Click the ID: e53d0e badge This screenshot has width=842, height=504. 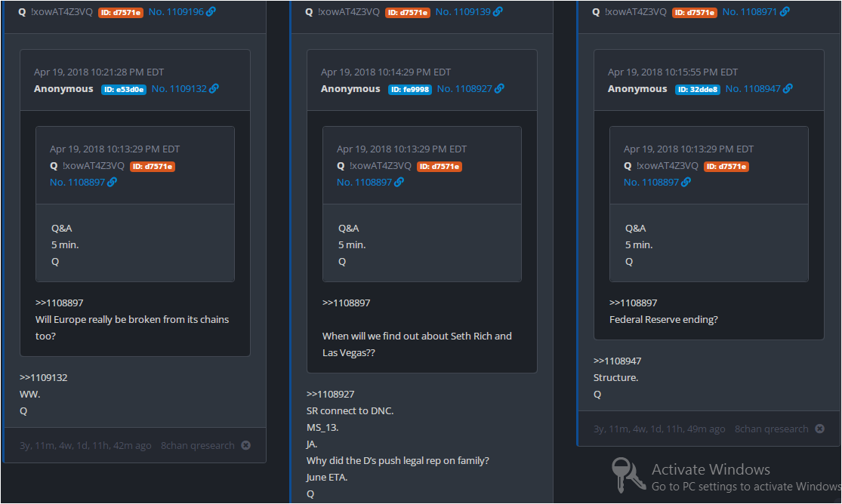(x=124, y=90)
